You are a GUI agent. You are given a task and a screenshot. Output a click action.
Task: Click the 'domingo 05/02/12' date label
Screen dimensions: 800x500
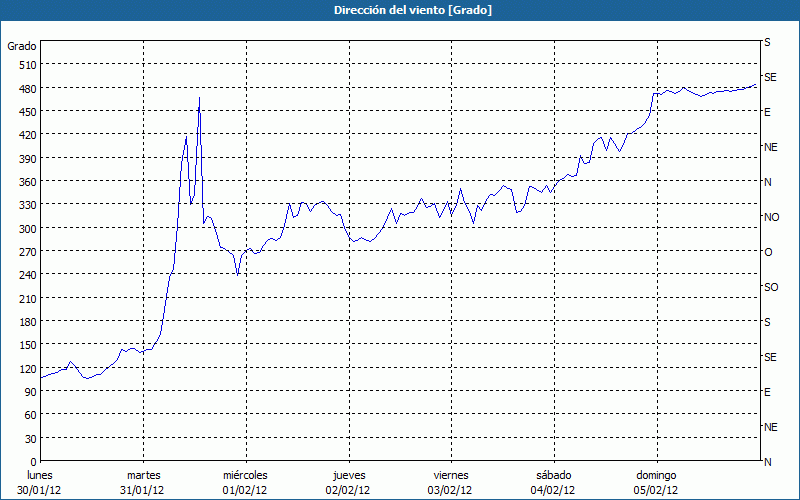pyautogui.click(x=656, y=482)
